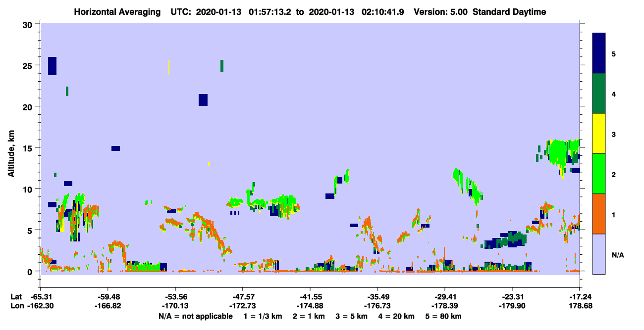This screenshot has height=330, width=644.
Task: Click the latitude value -29.41
Action: [445, 297]
